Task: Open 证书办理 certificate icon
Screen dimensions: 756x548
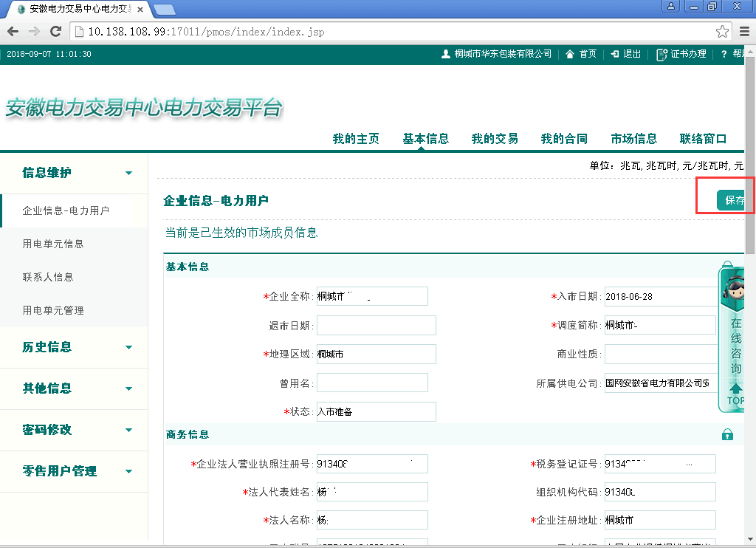Action: click(x=661, y=54)
